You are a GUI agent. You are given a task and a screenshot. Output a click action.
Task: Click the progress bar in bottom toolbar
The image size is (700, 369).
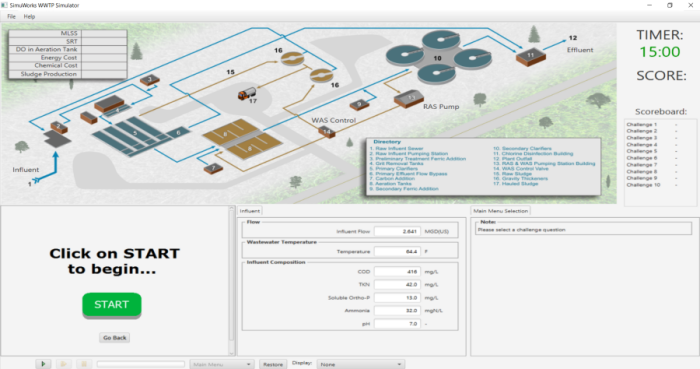[141, 365]
